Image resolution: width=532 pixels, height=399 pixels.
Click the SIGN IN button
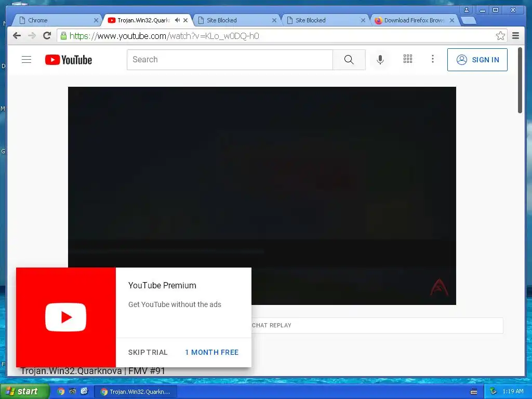coord(477,60)
